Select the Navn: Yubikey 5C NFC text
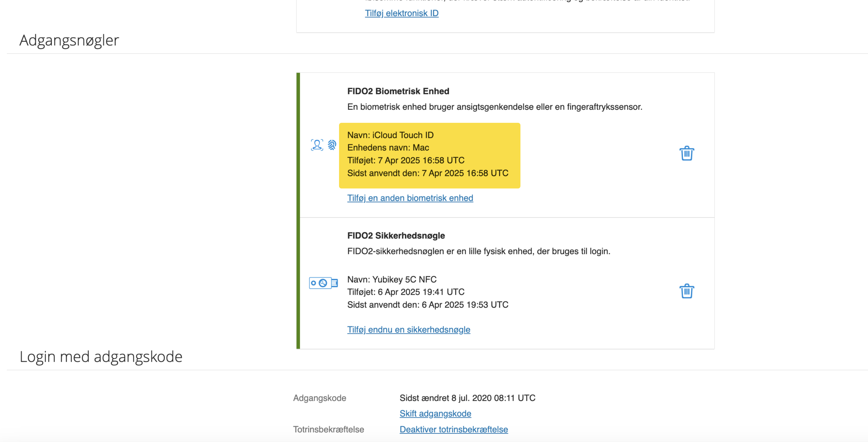Viewport: 868px width, 442px height. 392,279
